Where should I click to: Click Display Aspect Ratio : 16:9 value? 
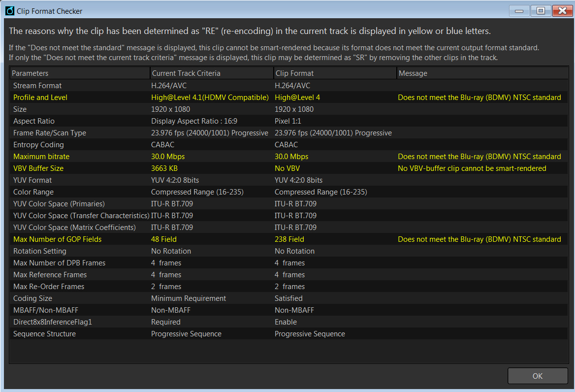tap(194, 121)
